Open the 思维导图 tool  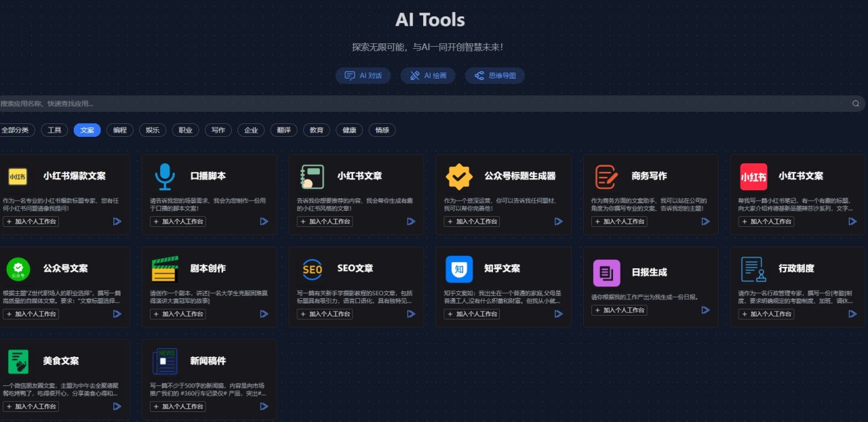495,75
